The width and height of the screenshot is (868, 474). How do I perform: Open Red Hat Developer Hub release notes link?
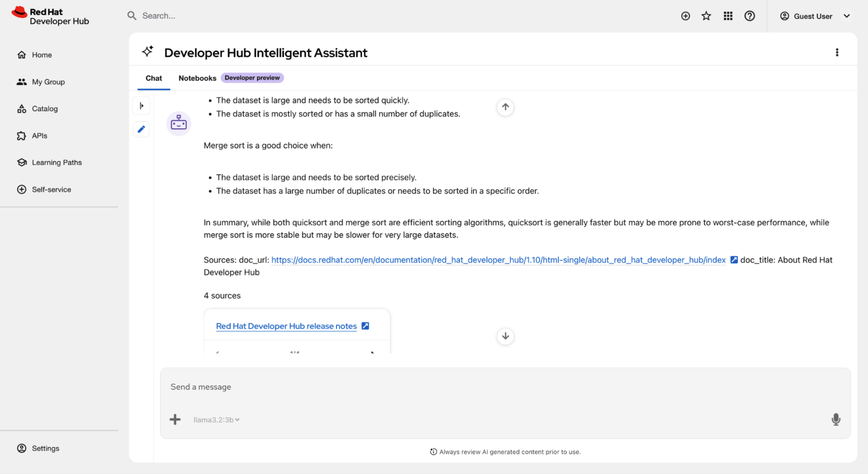pos(286,326)
